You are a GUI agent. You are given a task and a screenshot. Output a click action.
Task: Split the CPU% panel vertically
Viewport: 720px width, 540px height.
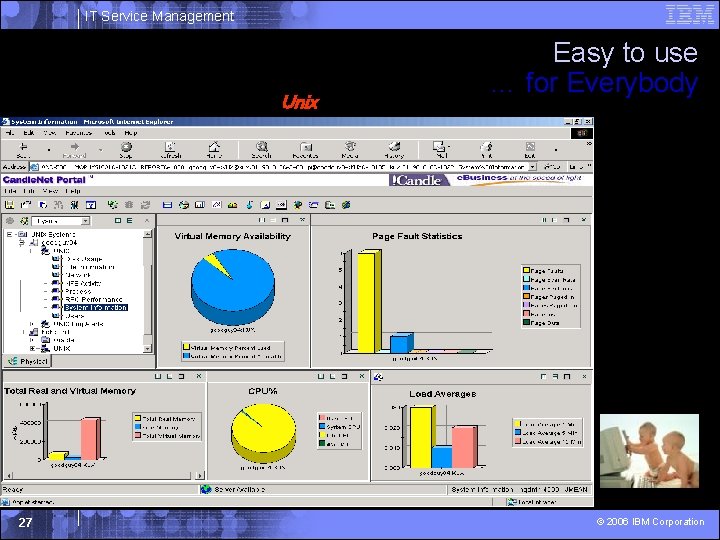[x=321, y=377]
